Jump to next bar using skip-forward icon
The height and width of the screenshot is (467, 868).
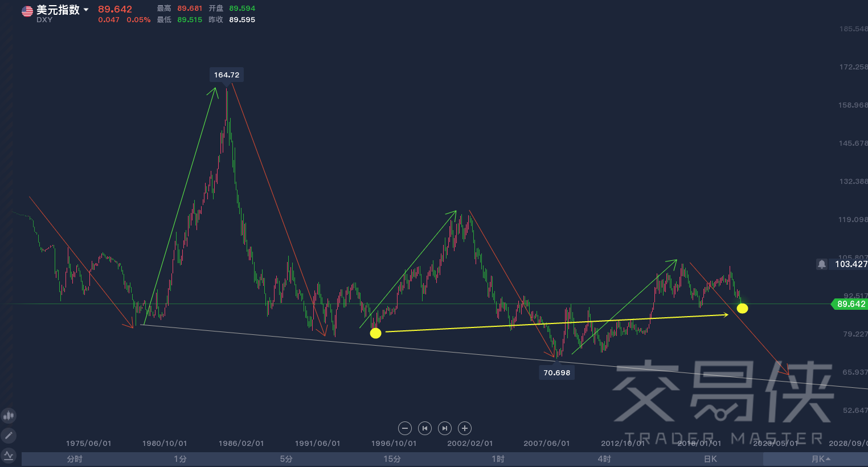click(445, 428)
